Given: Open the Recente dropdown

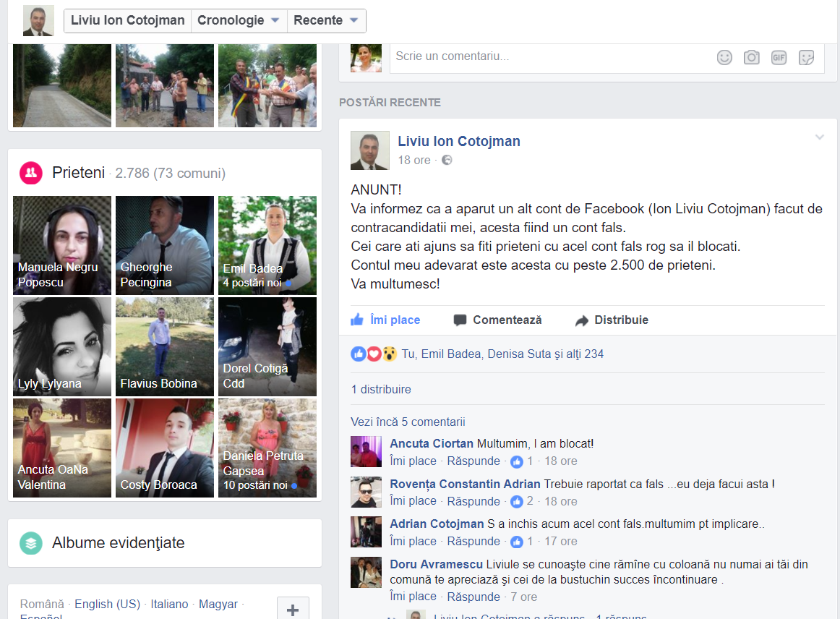Looking at the screenshot, I should point(326,20).
